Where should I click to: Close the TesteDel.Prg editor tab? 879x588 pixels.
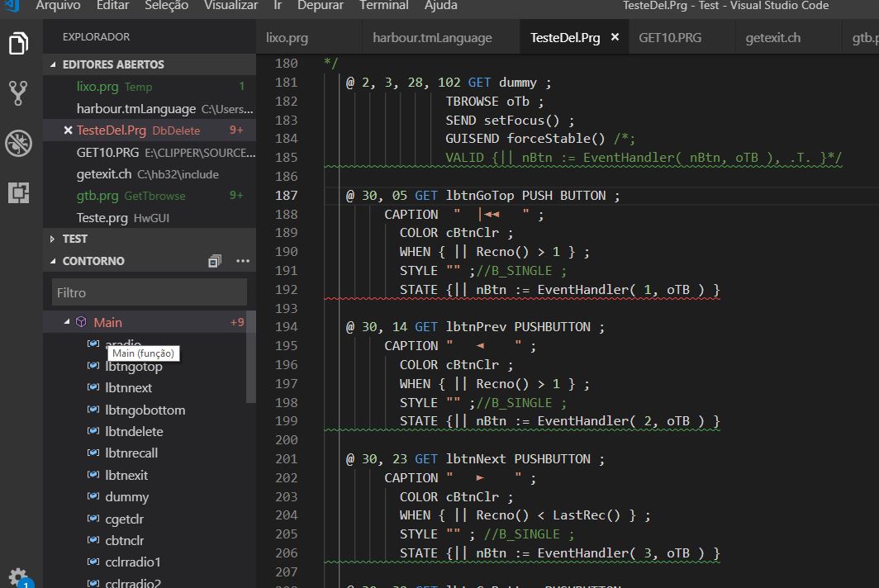[x=615, y=38]
